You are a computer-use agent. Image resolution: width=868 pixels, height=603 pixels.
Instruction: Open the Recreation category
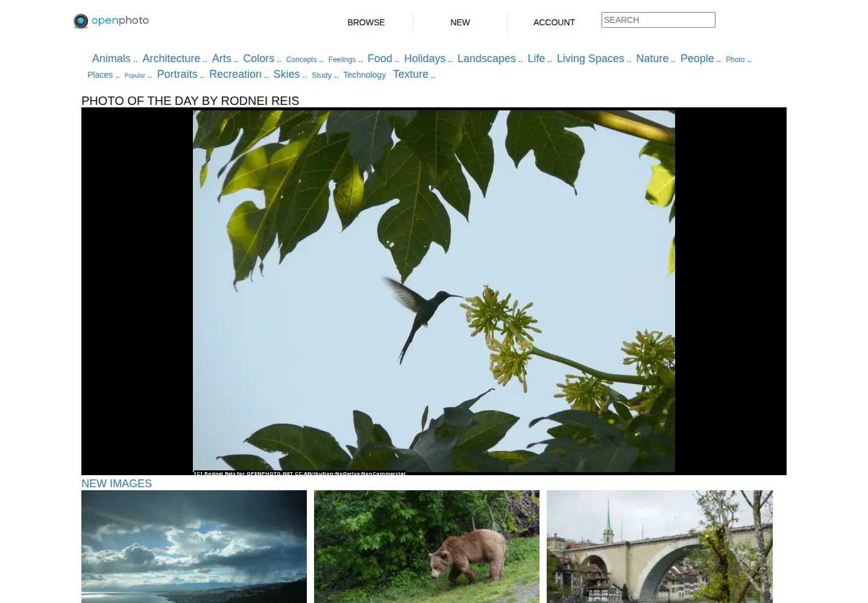tap(235, 74)
